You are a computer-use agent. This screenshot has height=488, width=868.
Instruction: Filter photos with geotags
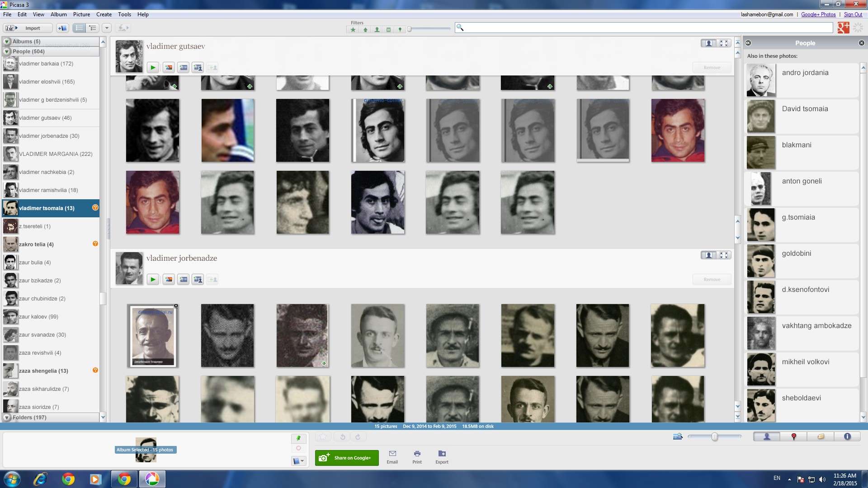tap(400, 30)
